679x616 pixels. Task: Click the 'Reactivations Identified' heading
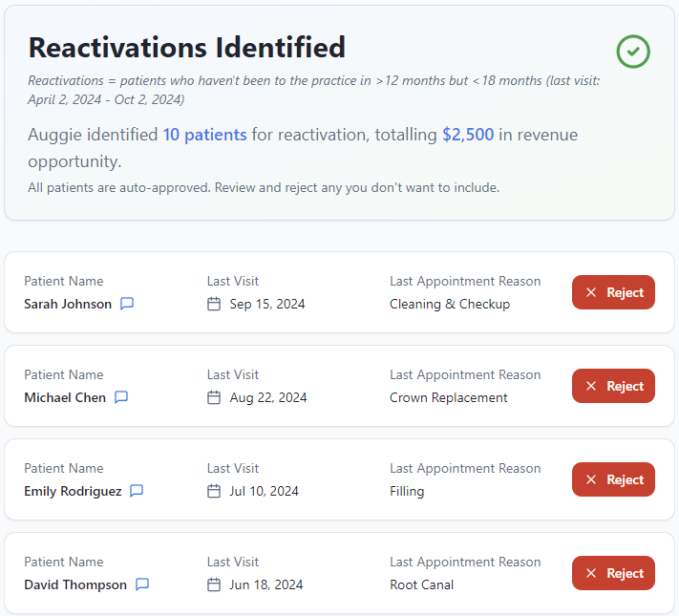tap(187, 47)
